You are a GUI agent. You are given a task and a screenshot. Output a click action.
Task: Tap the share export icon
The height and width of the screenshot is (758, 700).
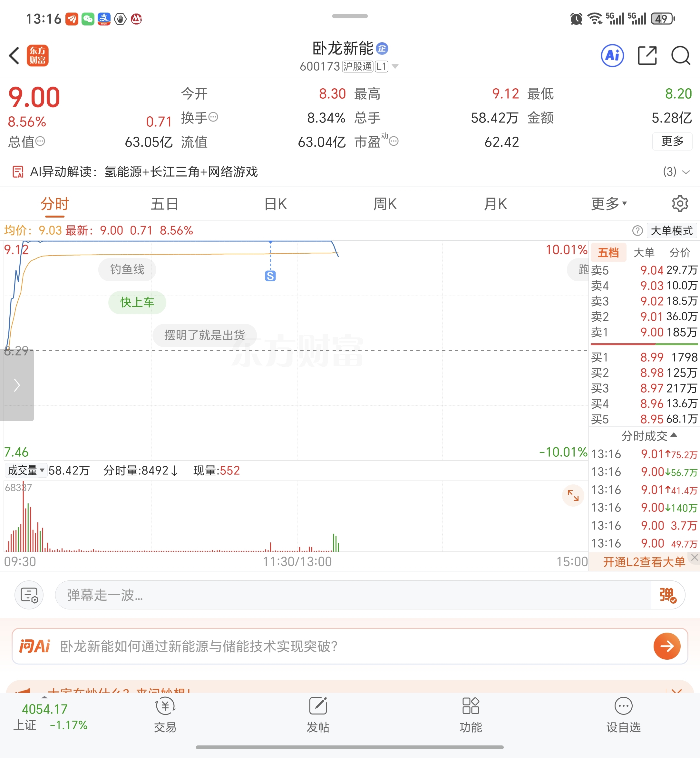[x=647, y=56]
